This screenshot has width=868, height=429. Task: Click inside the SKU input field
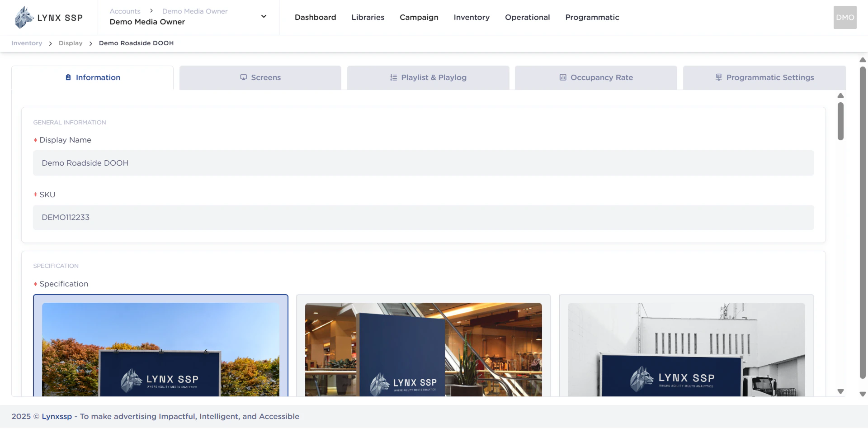pyautogui.click(x=423, y=217)
